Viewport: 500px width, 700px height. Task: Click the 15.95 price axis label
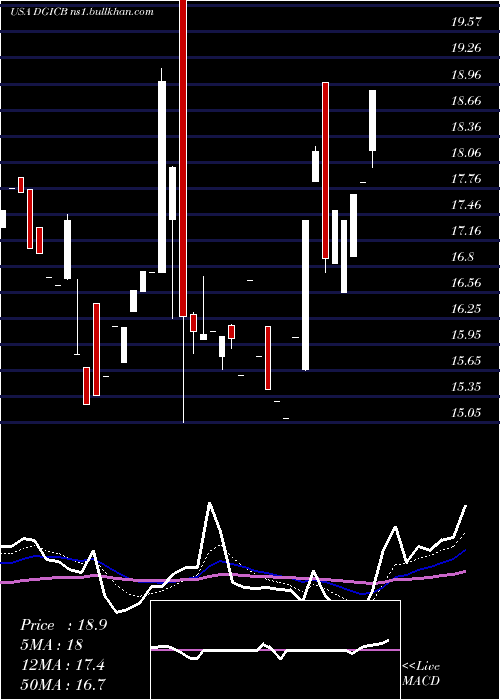click(467, 334)
